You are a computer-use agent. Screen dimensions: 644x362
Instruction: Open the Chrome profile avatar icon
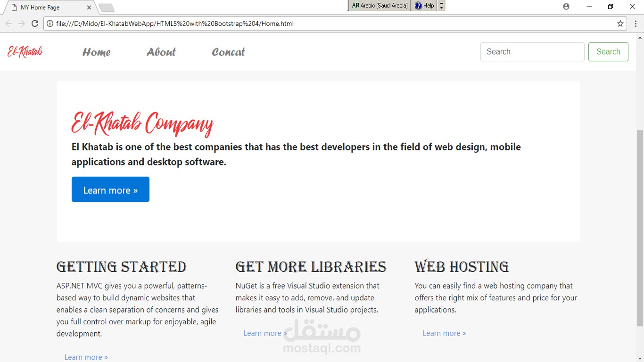566,7
